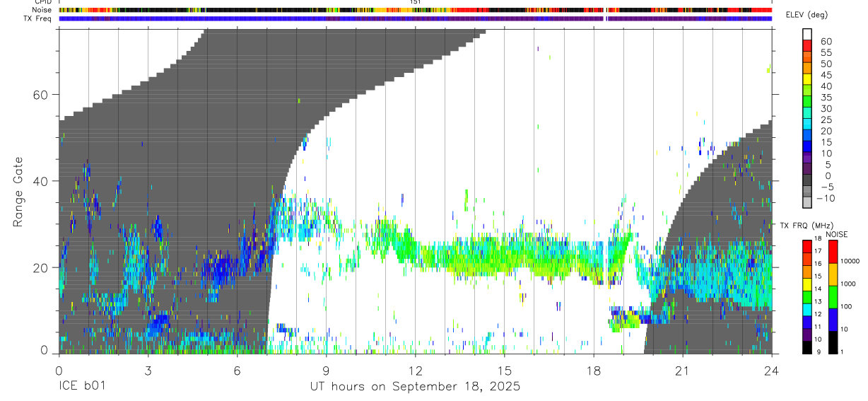Screen dimensions: 868x401
Task: Click the ELEV elevation color scale bar
Action: pos(807,120)
